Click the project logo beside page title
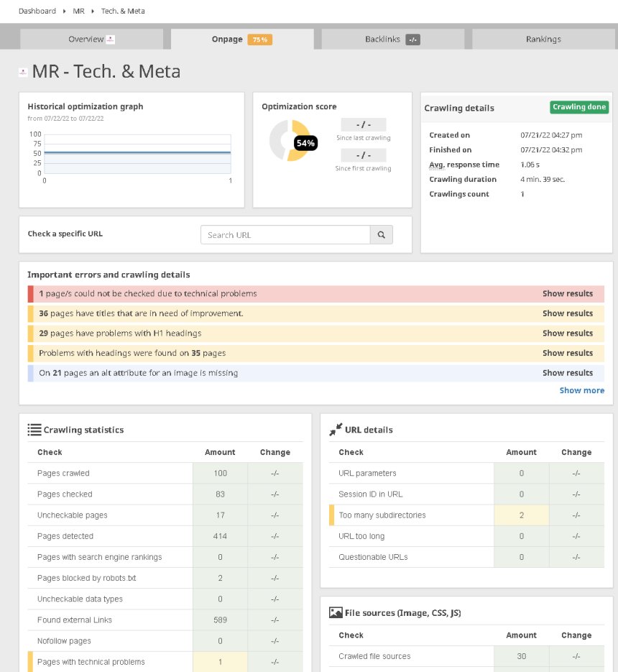 click(23, 72)
